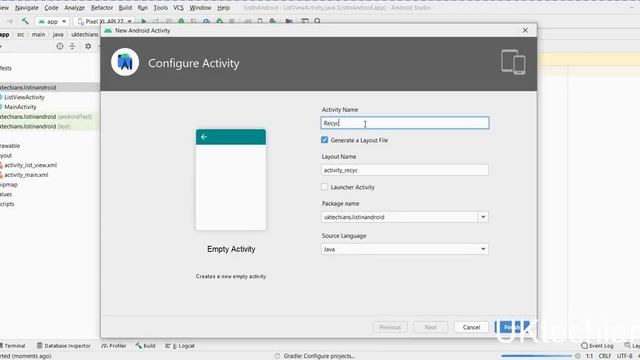Screen dimensions: 640x360
Task: Click the Collapse All icon in Project panel
Action: click(x=72, y=47)
